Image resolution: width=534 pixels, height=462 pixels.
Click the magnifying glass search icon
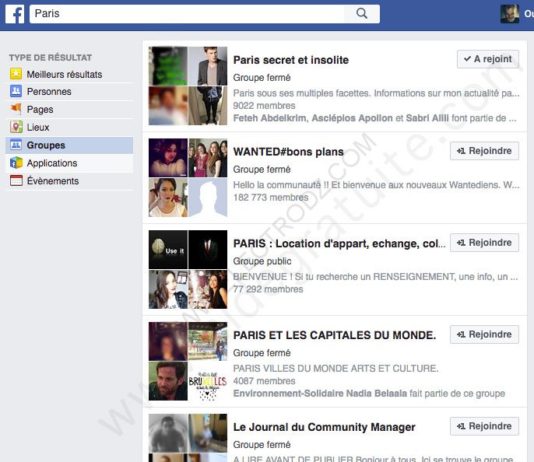[x=362, y=14]
